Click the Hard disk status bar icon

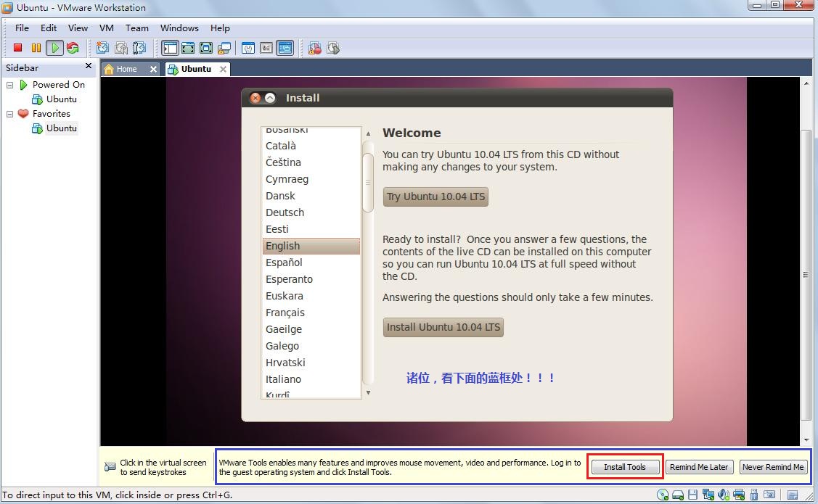(x=678, y=495)
